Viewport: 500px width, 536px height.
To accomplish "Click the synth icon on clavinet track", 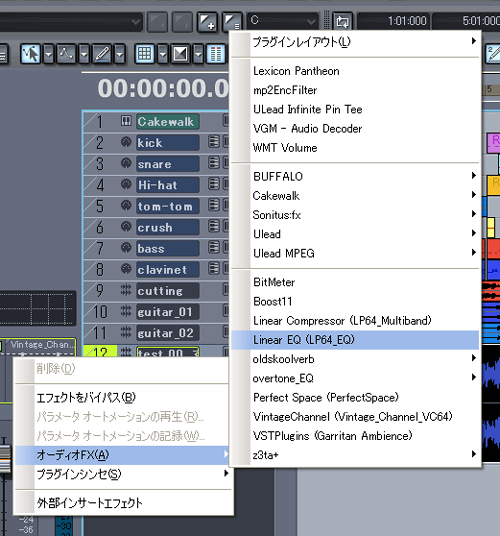I will 126,269.
